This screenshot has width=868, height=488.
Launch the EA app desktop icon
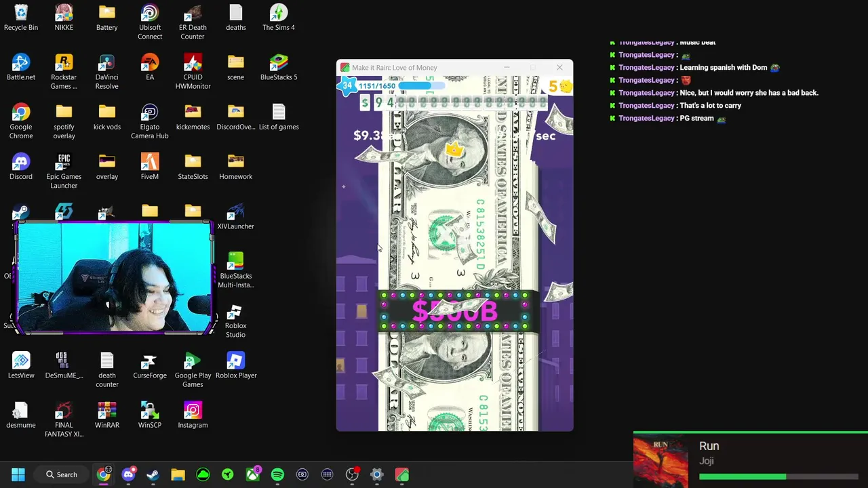[x=150, y=68]
